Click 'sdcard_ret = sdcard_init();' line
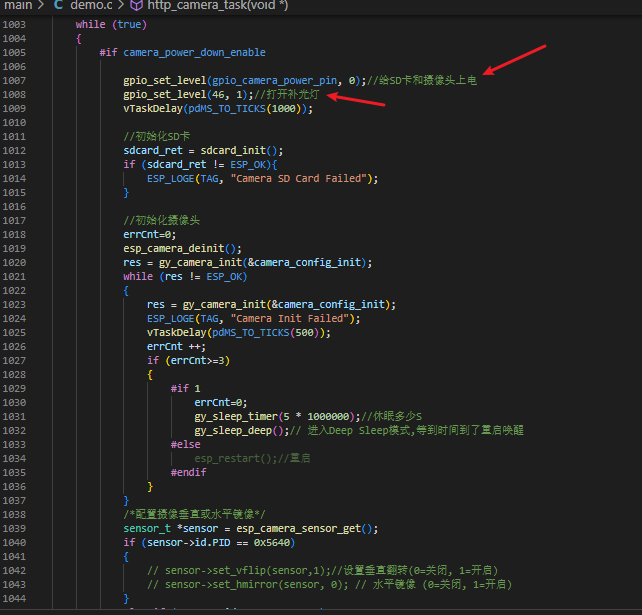This screenshot has height=615, width=642. point(203,151)
